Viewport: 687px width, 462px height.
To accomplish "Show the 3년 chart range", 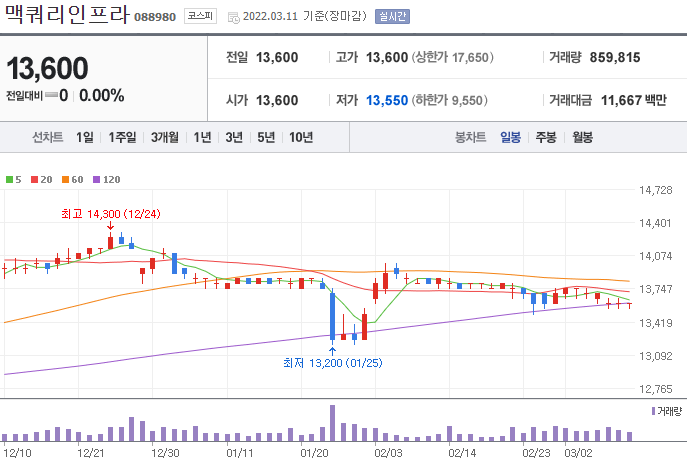I will [234, 137].
